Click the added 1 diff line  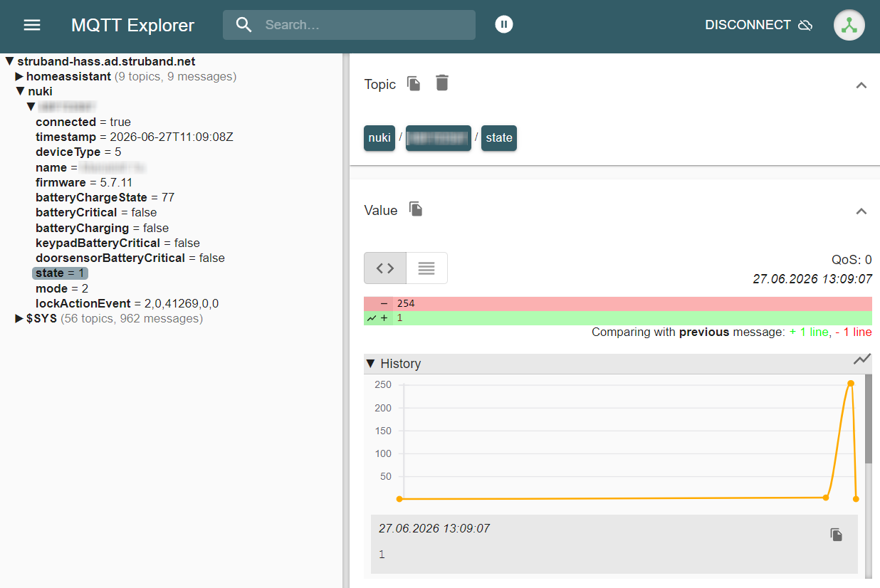[618, 318]
